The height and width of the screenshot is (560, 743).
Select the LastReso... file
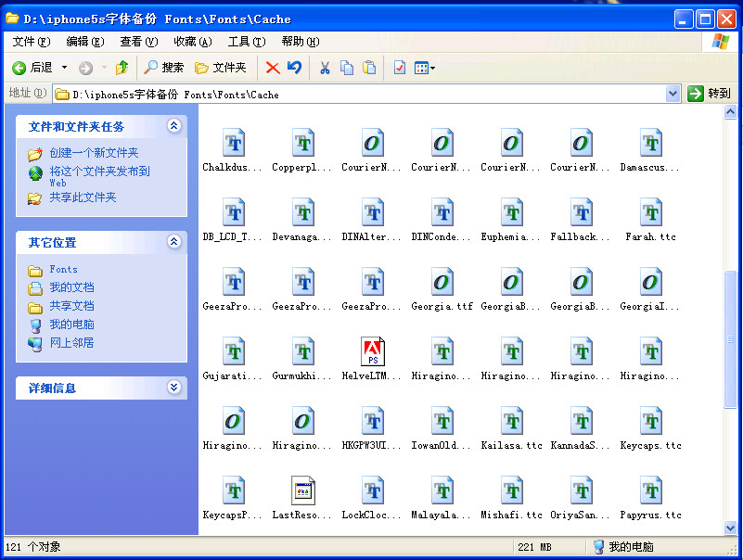point(302,498)
